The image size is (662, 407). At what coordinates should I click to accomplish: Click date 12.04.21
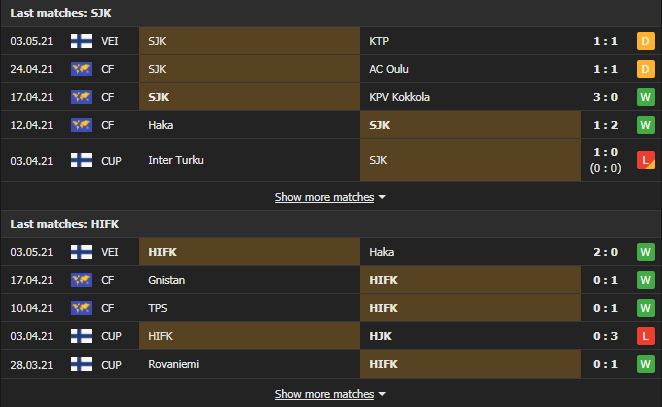[32, 125]
